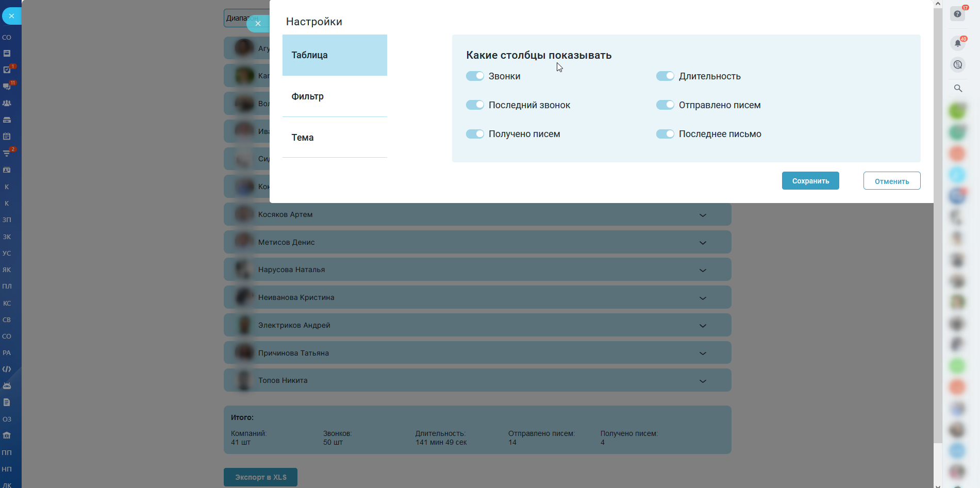This screenshot has width=980, height=488.
Task: Open the ЗП sidebar menu item
Action: coord(7,220)
